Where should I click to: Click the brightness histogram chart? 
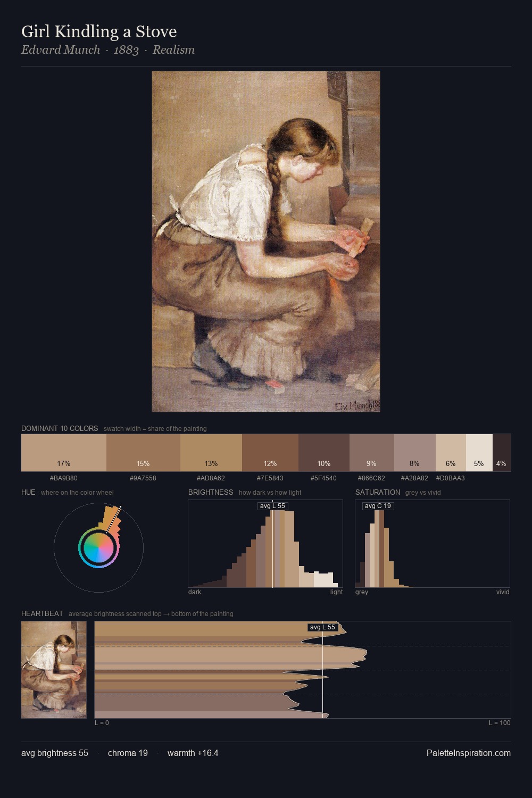265,544
